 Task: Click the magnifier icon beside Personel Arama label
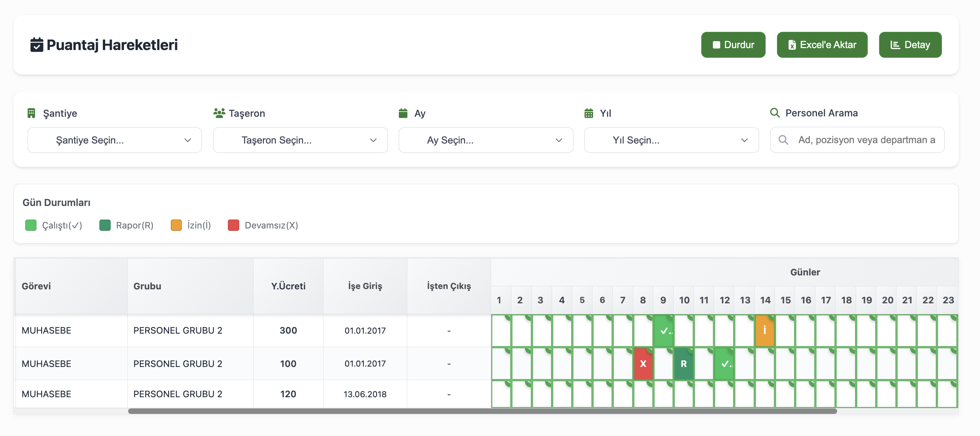point(775,113)
